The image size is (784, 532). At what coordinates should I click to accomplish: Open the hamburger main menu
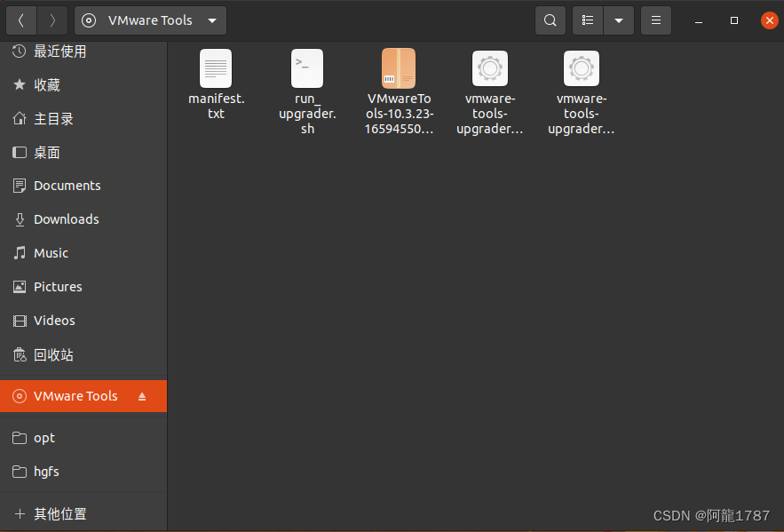(656, 20)
